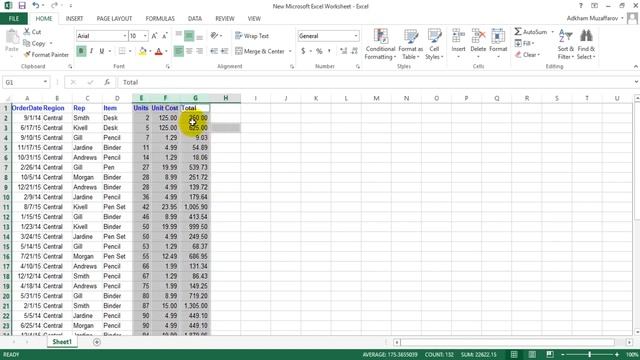This screenshot has height=360, width=640.
Task: Open the font size dropdown
Action: 145,36
